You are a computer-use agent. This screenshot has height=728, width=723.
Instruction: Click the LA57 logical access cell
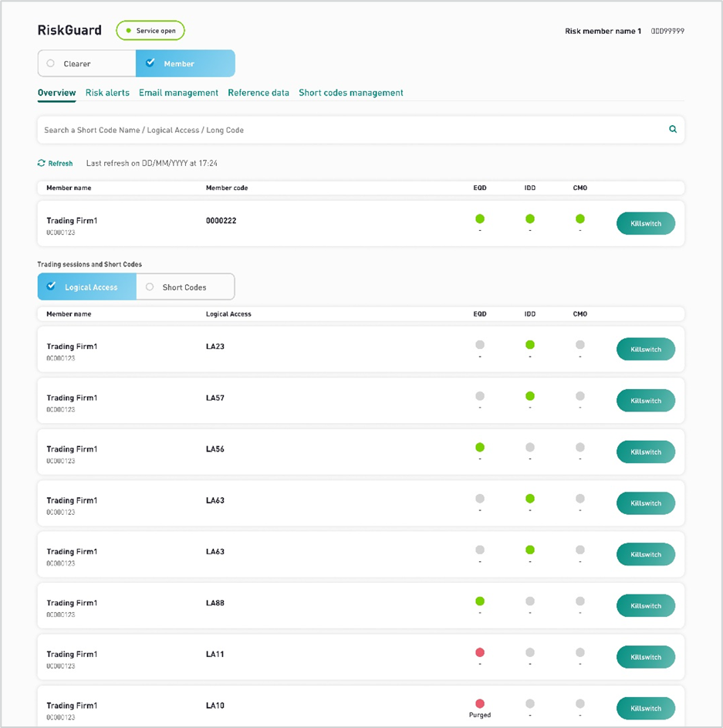point(215,398)
